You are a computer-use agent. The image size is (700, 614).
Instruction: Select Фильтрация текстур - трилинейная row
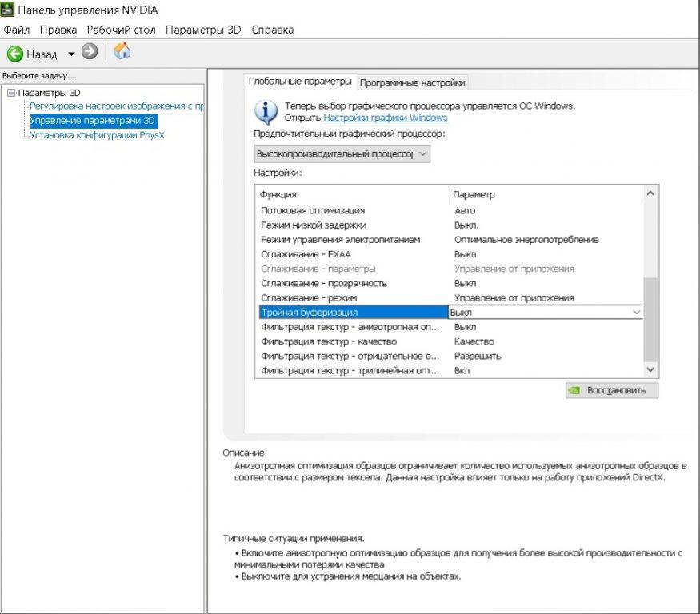coord(451,370)
